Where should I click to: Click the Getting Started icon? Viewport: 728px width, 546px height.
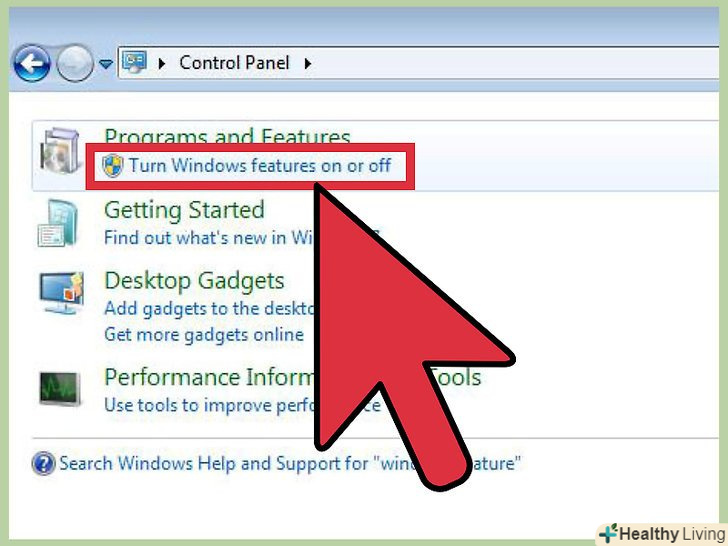tap(58, 223)
